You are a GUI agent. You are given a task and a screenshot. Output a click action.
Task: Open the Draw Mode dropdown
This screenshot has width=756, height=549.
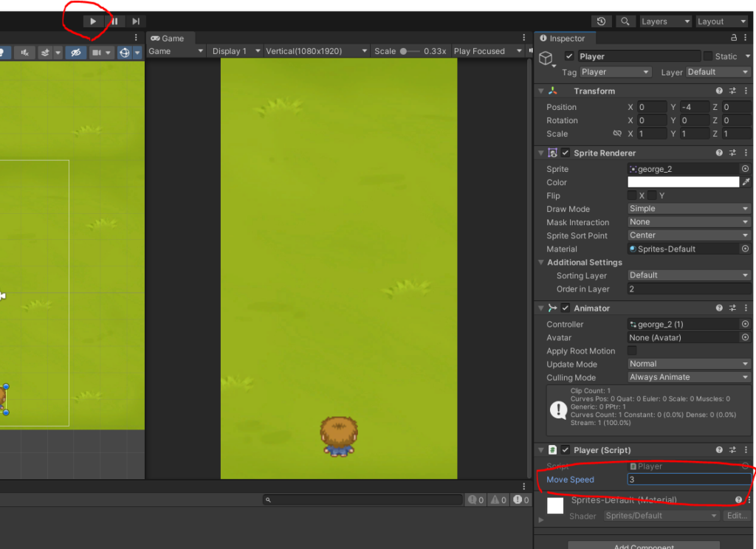(689, 209)
